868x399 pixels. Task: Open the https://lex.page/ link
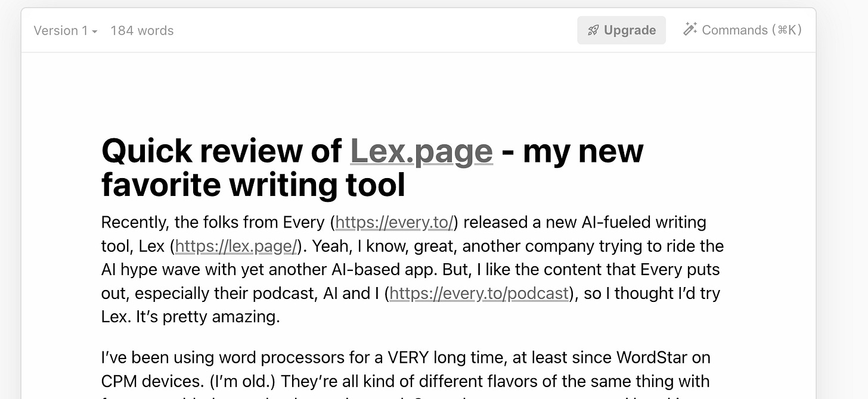[x=235, y=246]
